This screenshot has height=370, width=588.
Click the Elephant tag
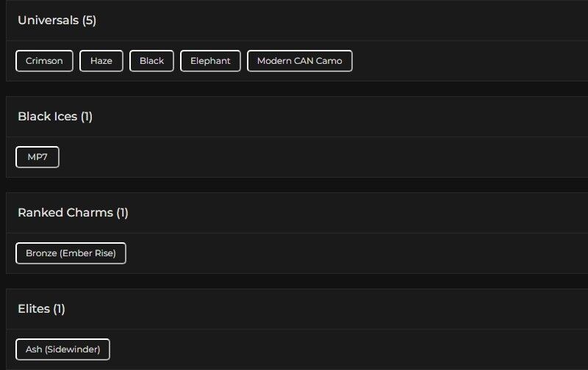click(x=210, y=61)
